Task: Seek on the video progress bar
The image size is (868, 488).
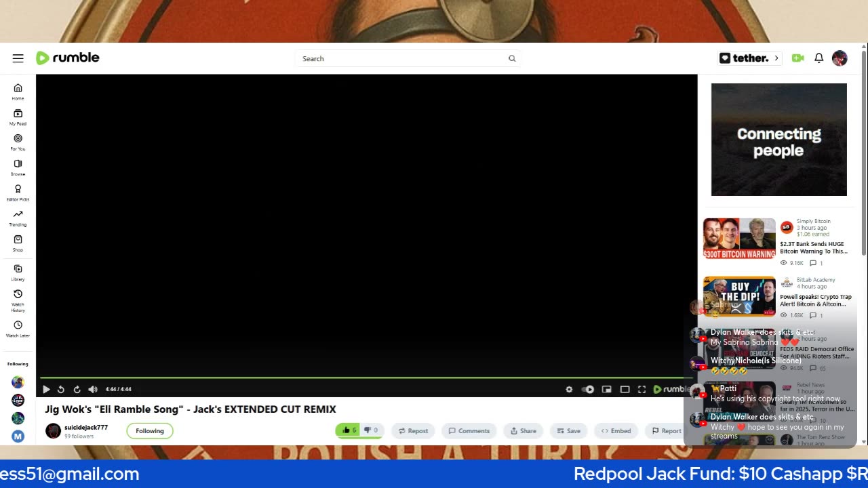Action: 366,378
